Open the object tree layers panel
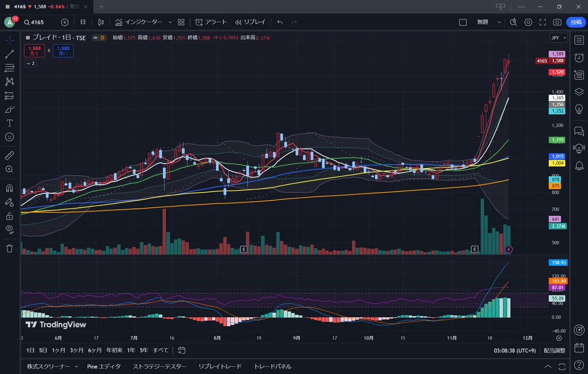 579,92
